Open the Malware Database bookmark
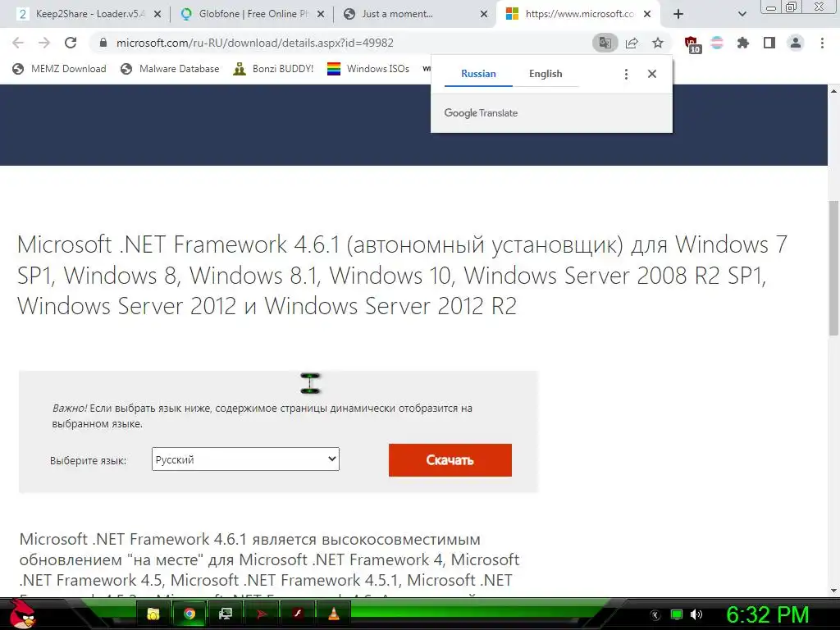840x630 pixels. (171, 69)
